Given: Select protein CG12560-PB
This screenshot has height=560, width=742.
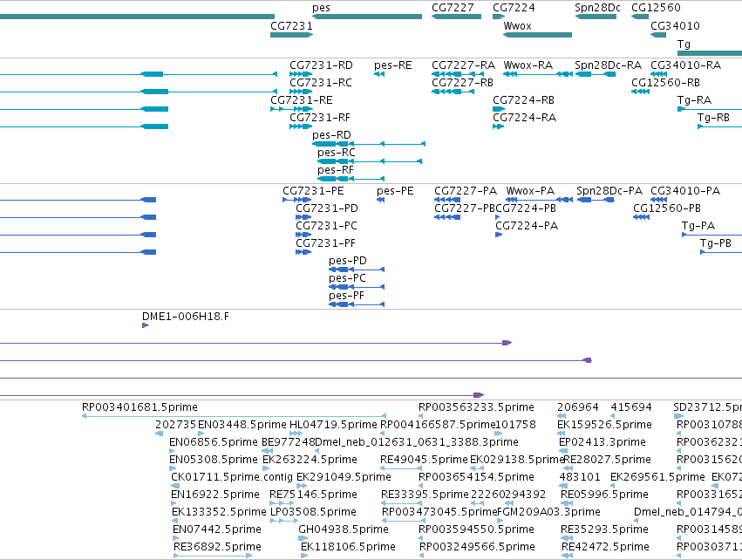Looking at the screenshot, I should [641, 217].
